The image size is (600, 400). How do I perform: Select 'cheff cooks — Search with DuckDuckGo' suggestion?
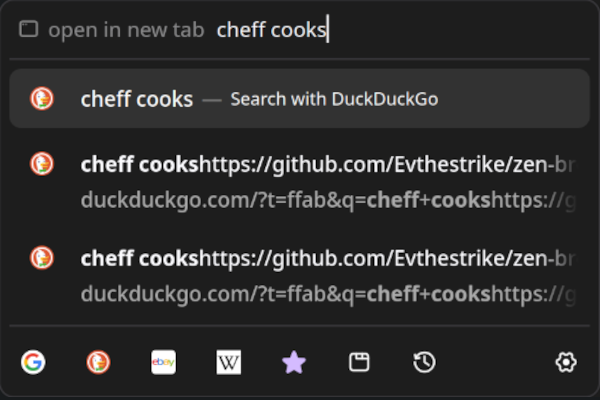pos(300,98)
